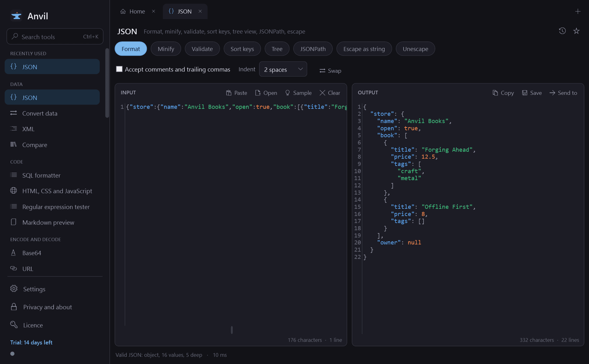Open the Markdown preview tool
This screenshot has height=364, width=589.
coord(52,222)
